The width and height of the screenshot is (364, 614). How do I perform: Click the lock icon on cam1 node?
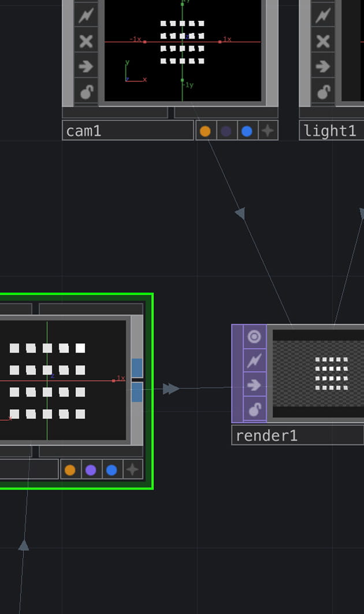click(86, 91)
